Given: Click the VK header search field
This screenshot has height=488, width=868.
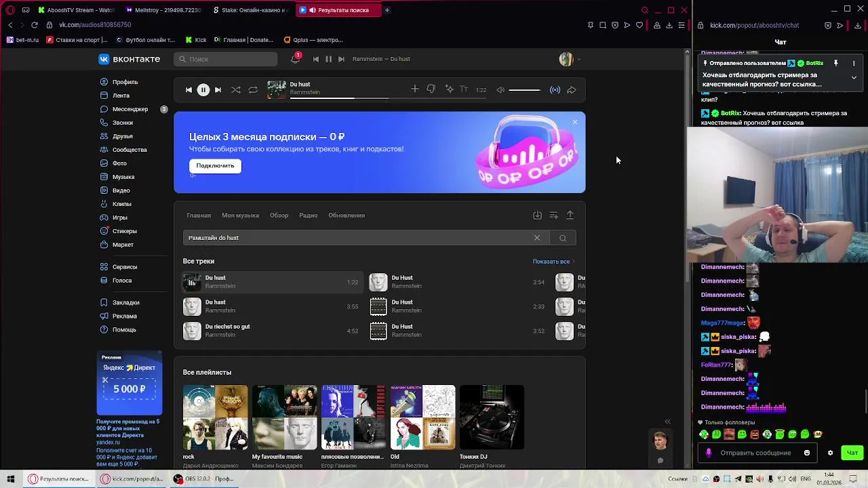Looking at the screenshot, I should pos(225,59).
